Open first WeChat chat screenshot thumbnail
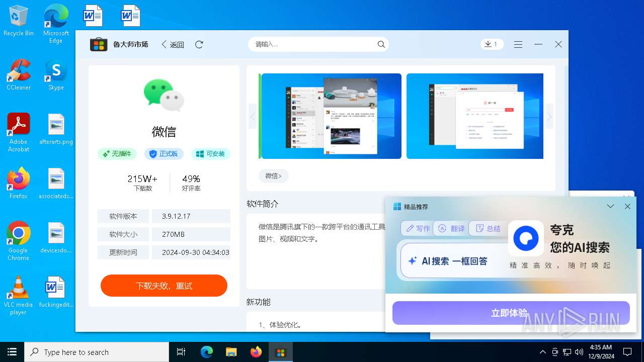 332,116
